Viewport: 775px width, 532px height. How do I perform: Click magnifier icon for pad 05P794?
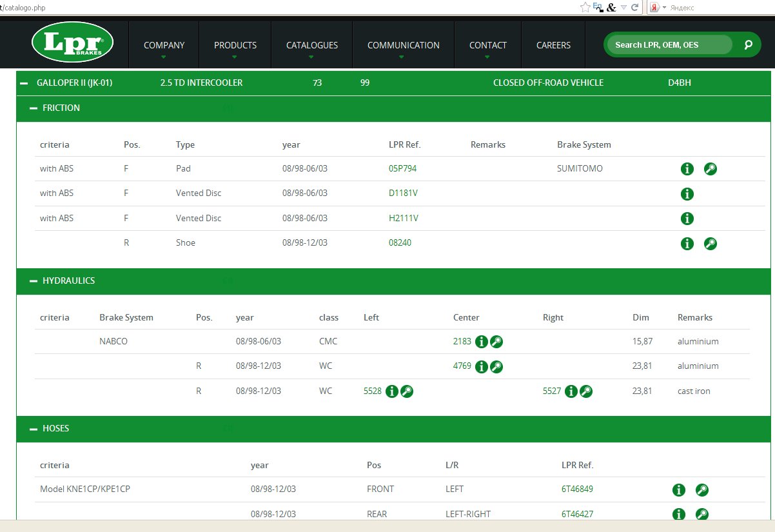pyautogui.click(x=711, y=169)
